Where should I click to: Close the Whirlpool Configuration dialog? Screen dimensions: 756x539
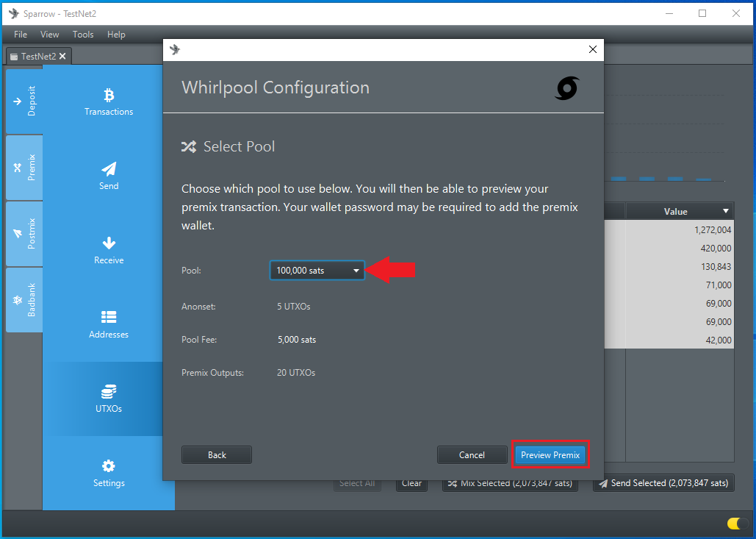click(x=593, y=49)
